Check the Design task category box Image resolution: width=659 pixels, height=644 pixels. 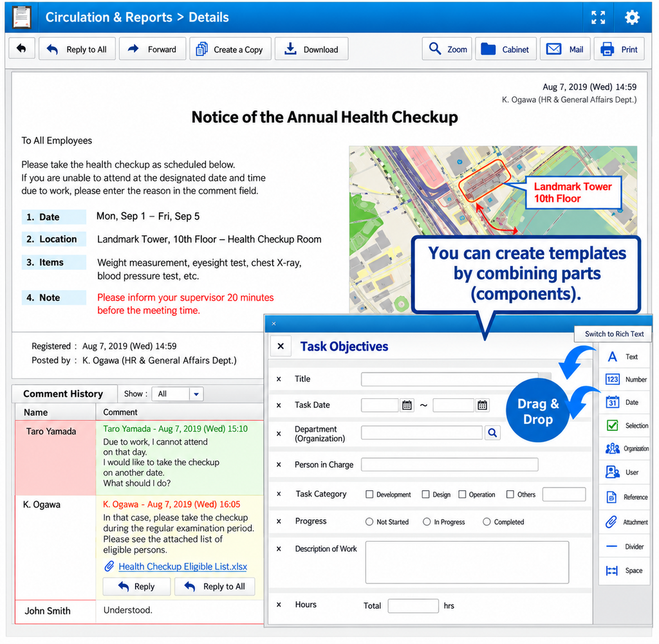pyautogui.click(x=426, y=495)
